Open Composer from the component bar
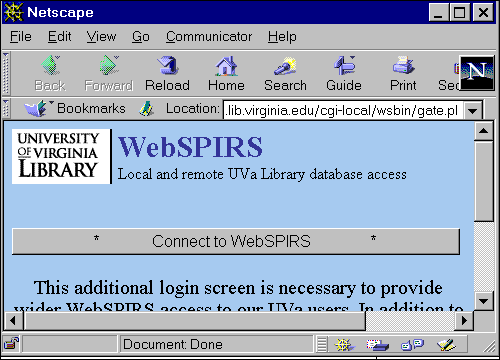 pyautogui.click(x=446, y=344)
